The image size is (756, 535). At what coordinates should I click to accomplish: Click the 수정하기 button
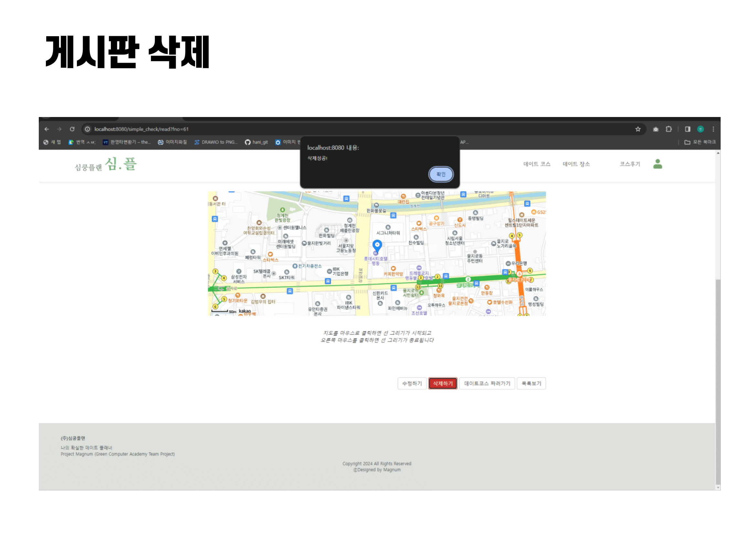point(412,383)
